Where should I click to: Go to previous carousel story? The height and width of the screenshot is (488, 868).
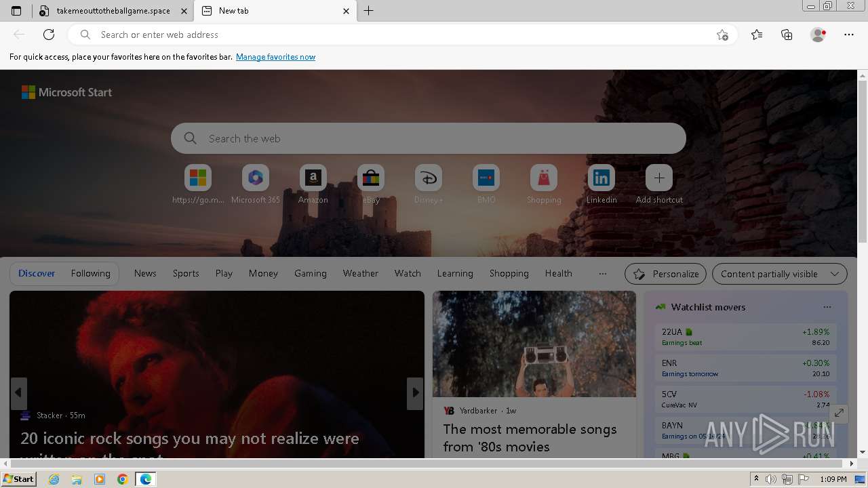click(18, 393)
